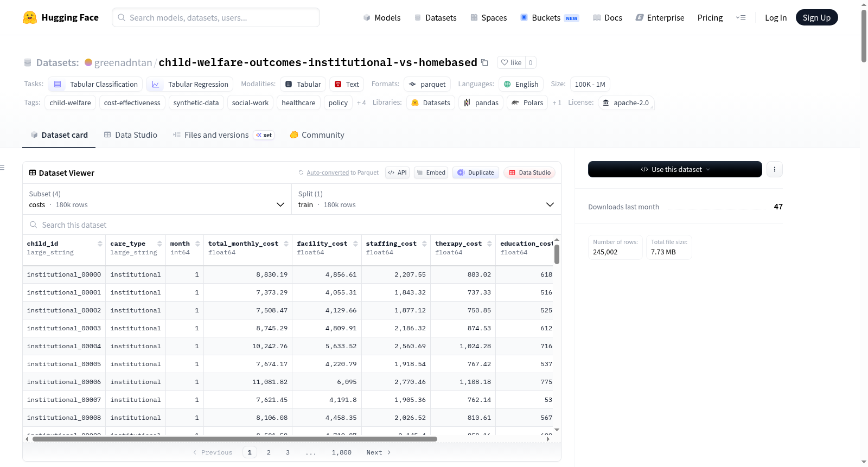Go to Spaces in top navigation

pos(489,18)
